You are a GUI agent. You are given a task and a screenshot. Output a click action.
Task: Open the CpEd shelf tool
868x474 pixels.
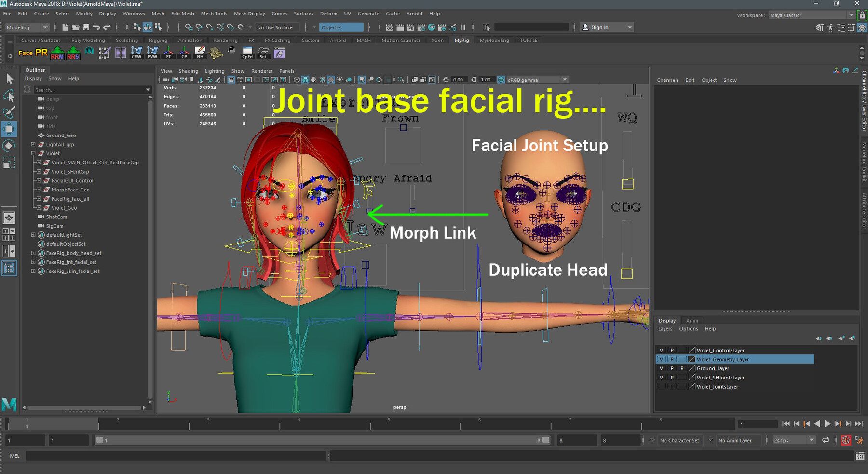[x=247, y=53]
